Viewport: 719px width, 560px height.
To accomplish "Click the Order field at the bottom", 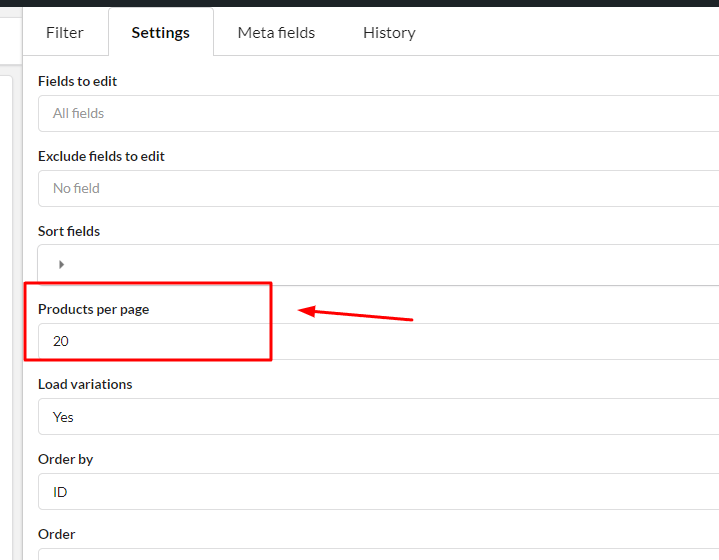I will (x=378, y=553).
